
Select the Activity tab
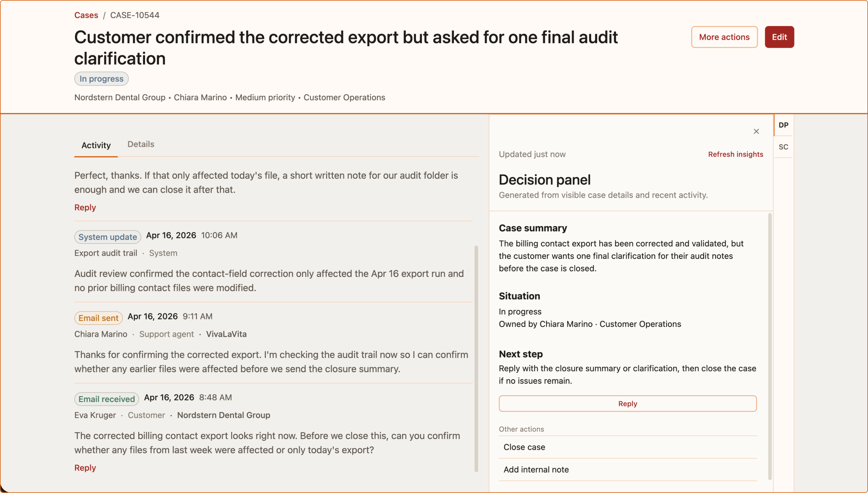(96, 145)
